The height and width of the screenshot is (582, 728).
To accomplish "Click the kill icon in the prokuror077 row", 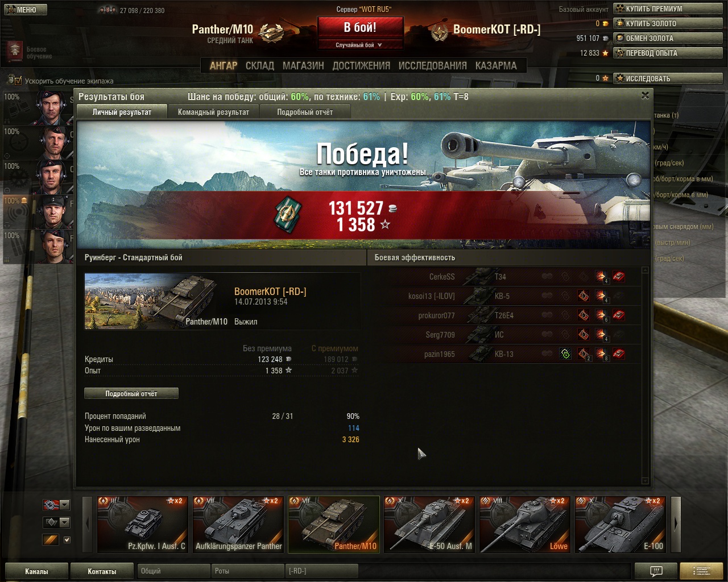I will tap(619, 315).
